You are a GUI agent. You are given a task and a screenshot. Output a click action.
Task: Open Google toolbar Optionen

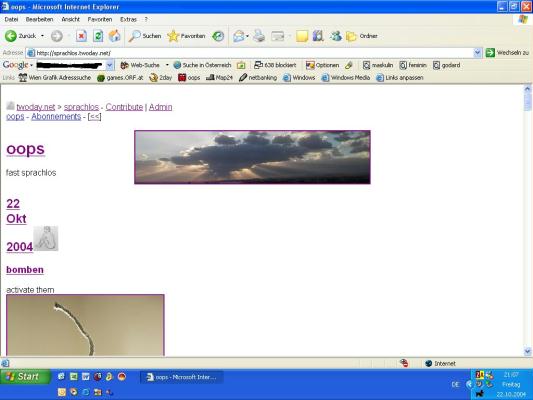(x=322, y=65)
